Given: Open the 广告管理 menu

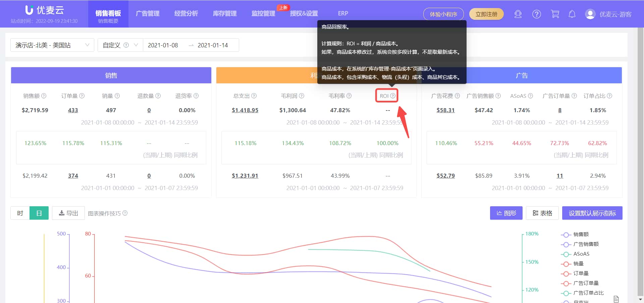Looking at the screenshot, I should (148, 13).
